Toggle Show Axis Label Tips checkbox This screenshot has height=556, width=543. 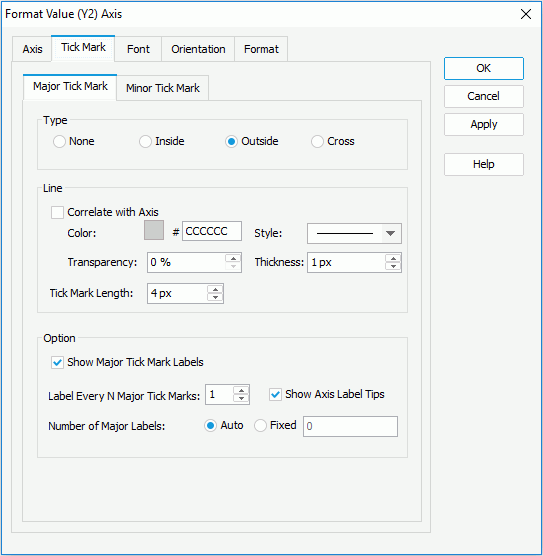point(275,394)
